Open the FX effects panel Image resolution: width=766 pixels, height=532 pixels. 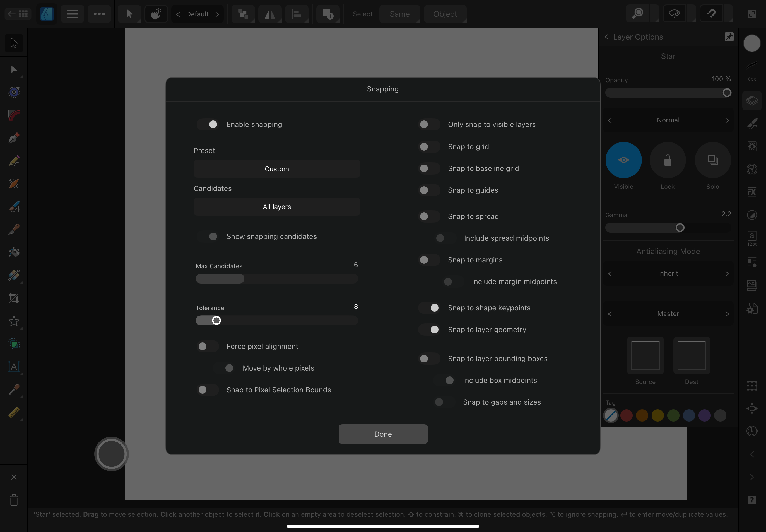click(x=752, y=192)
